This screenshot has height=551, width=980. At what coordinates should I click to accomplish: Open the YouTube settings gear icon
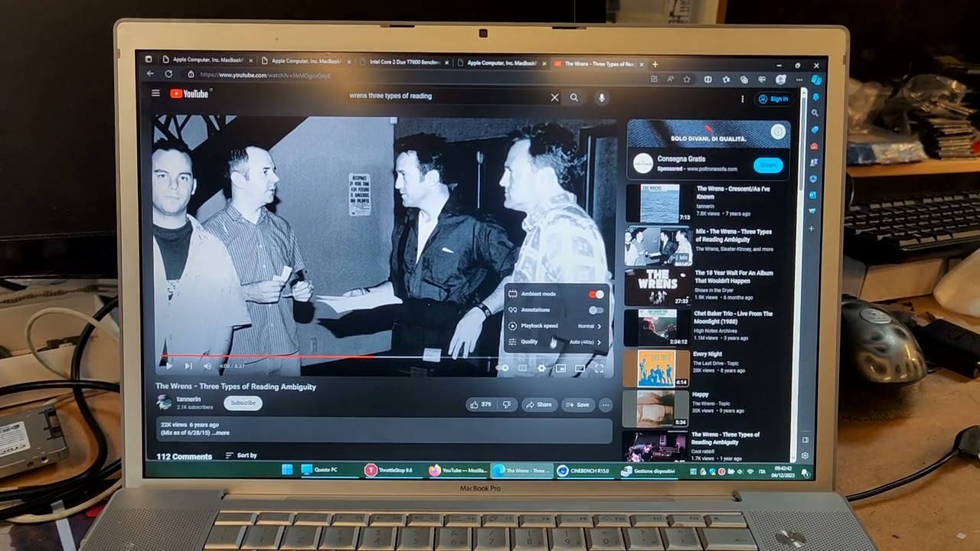tap(542, 368)
